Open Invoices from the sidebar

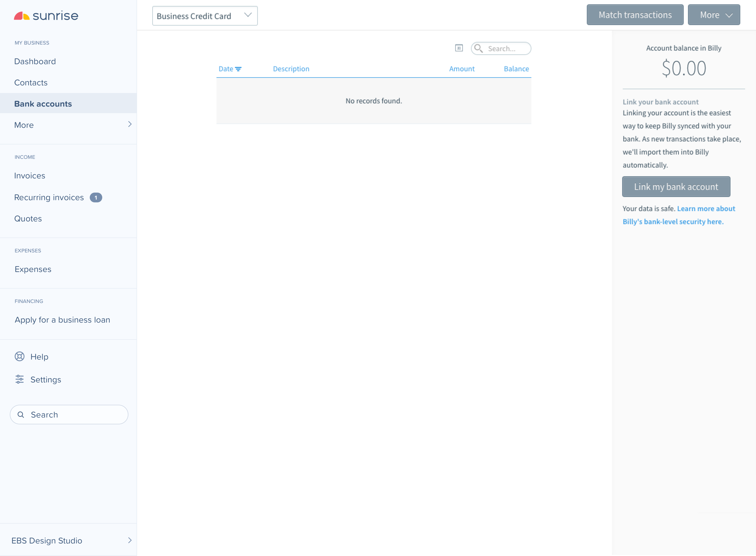tap(30, 176)
